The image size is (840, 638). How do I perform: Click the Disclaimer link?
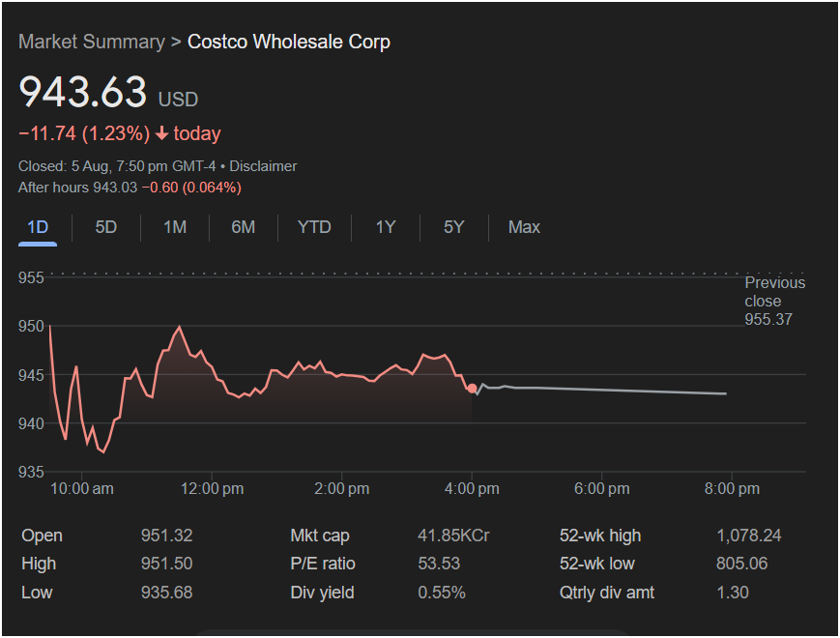pos(263,166)
